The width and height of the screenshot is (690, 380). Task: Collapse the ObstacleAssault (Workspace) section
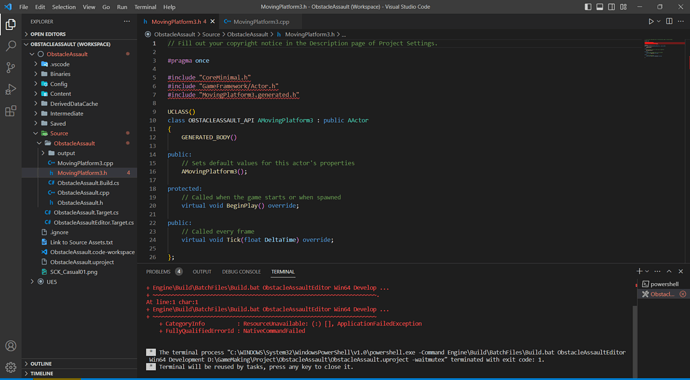(x=79, y=44)
